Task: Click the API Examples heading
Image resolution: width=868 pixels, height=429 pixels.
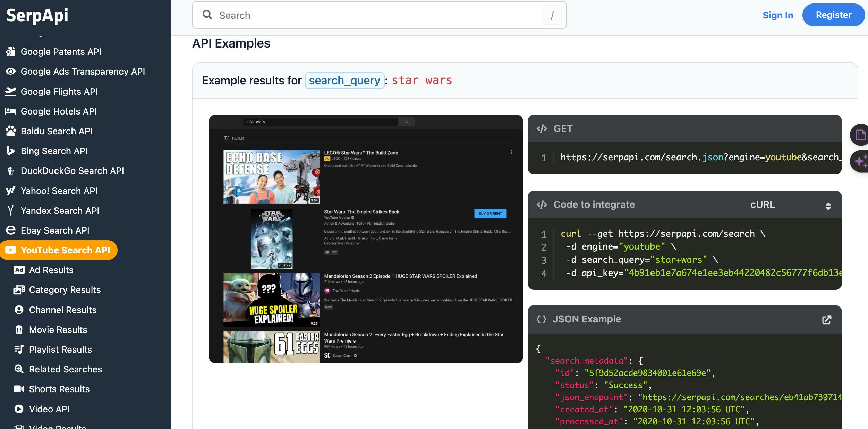Action: pyautogui.click(x=231, y=43)
